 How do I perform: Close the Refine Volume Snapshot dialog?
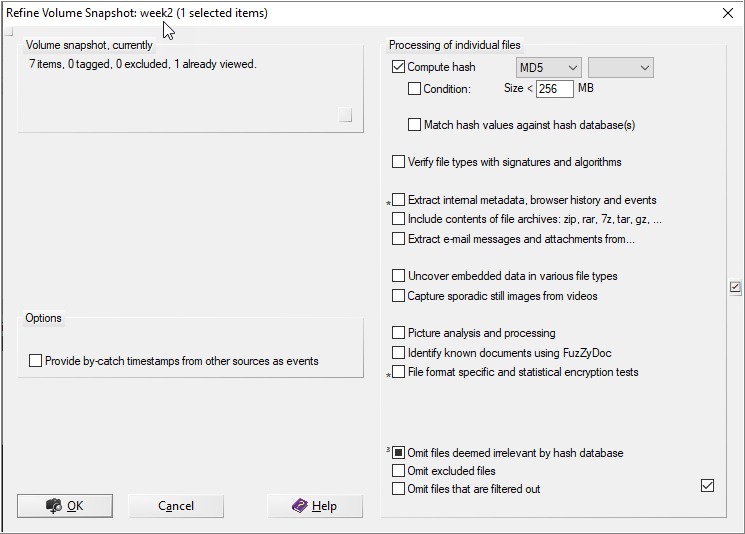coord(727,13)
